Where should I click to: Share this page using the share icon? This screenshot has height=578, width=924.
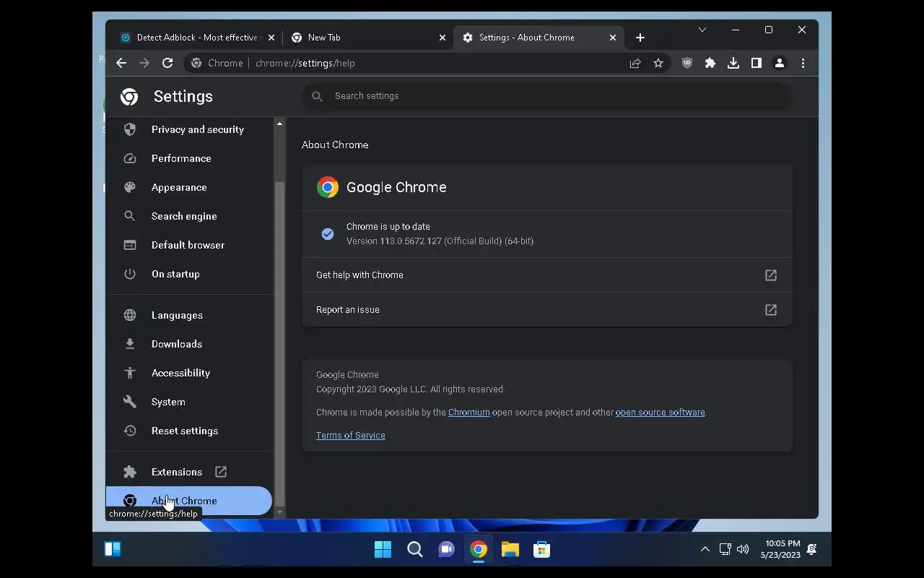click(x=635, y=63)
